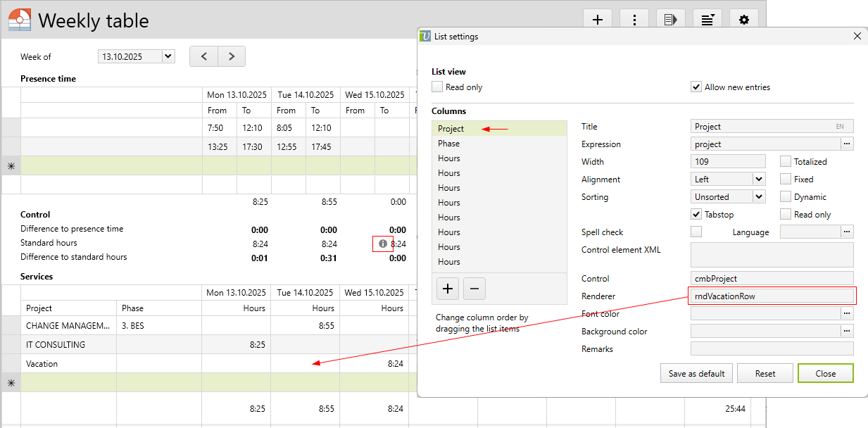Add a new column with plus button
Image resolution: width=868 pixels, height=428 pixels.
pyautogui.click(x=448, y=289)
